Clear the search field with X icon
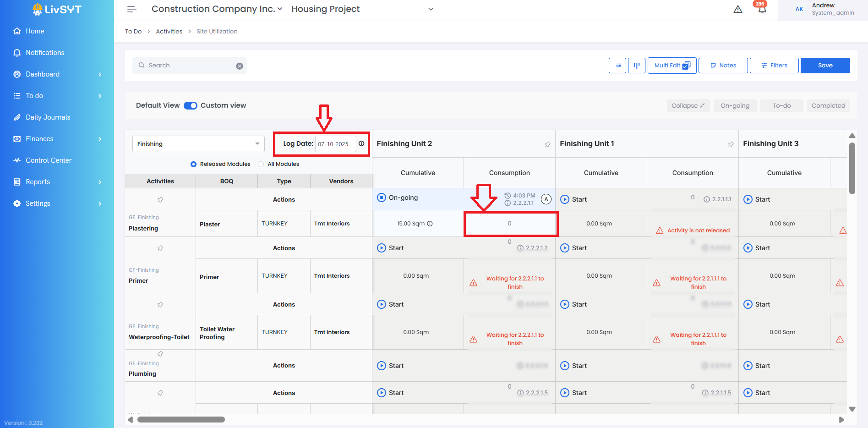Viewport: 868px width, 428px height. coord(240,66)
